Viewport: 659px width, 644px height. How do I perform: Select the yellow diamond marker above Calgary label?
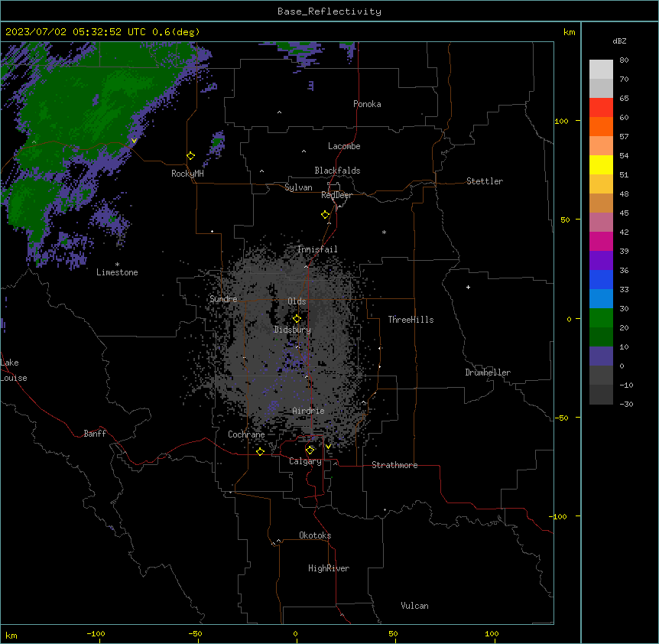point(310,450)
